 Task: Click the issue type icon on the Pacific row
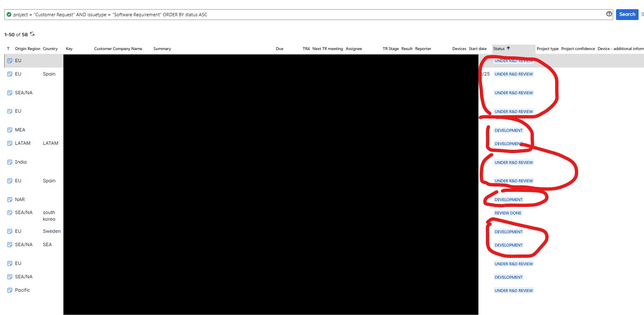(9, 290)
